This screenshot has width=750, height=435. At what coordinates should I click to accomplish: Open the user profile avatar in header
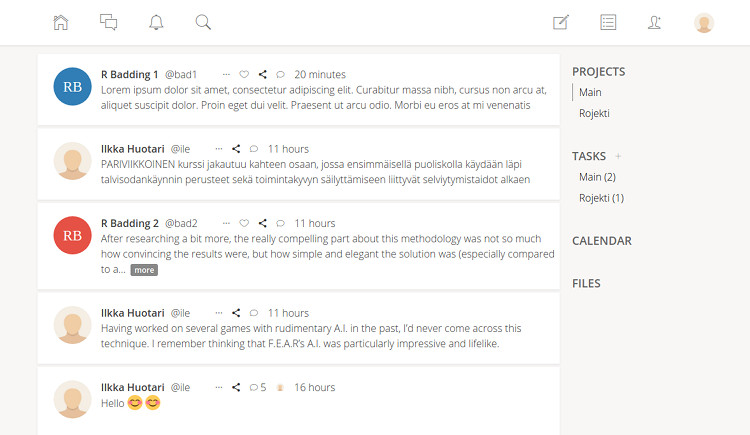point(704,22)
